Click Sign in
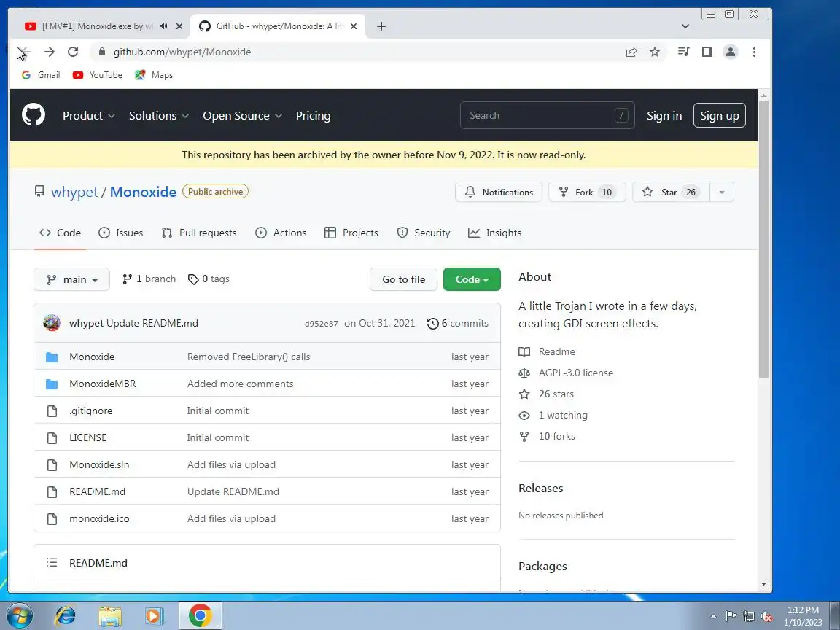Screen dimensions: 840x630 click(x=664, y=116)
